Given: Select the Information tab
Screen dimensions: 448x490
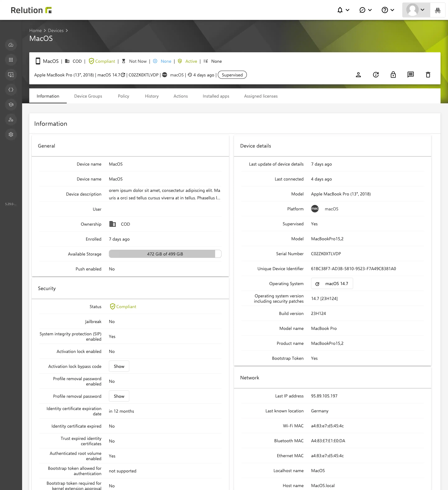Looking at the screenshot, I should click(48, 96).
